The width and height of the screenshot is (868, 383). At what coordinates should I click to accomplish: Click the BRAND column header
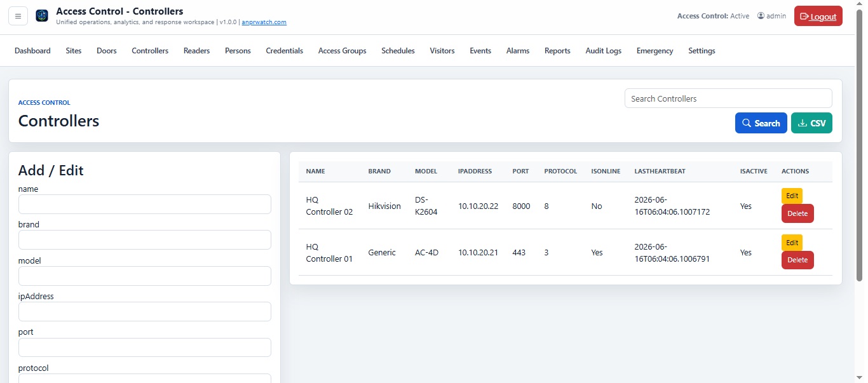coord(379,171)
